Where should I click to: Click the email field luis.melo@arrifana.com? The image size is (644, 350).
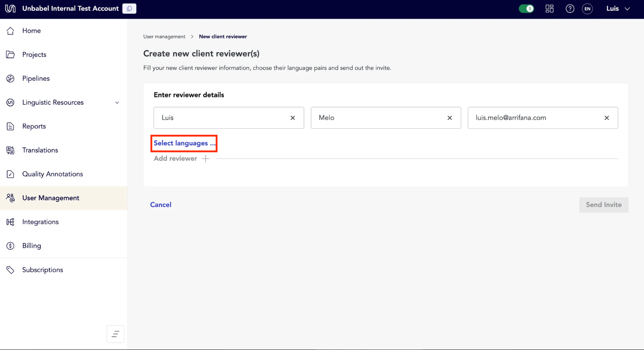pyautogui.click(x=543, y=118)
